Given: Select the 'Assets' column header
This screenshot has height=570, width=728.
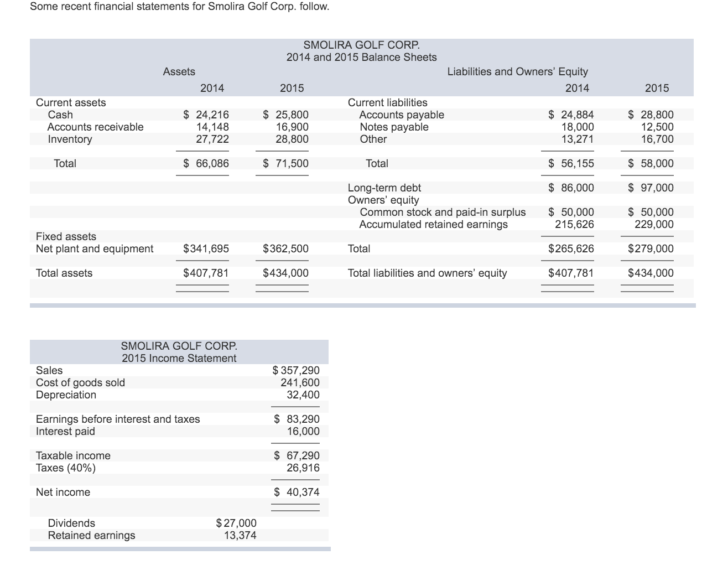Looking at the screenshot, I should coord(179,71).
